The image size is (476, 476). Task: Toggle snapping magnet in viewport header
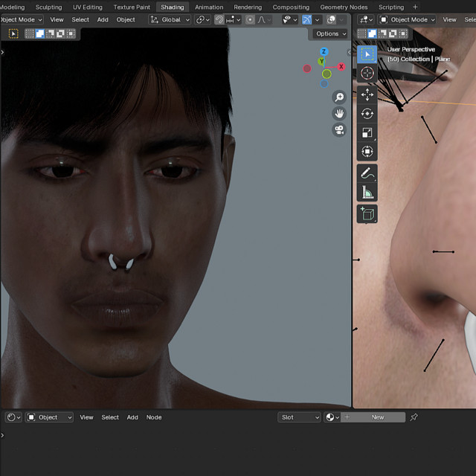[220, 19]
